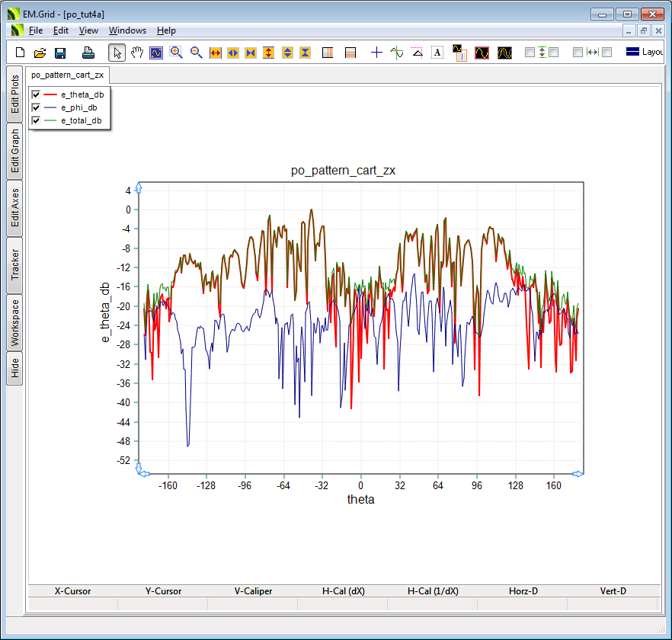Click the Layout toolbar button

(x=644, y=53)
